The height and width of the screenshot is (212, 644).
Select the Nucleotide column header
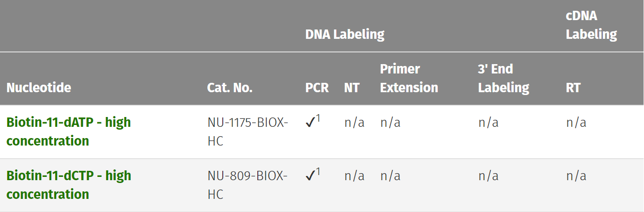pos(39,88)
